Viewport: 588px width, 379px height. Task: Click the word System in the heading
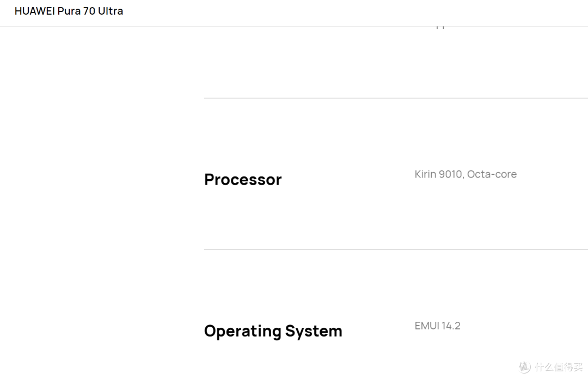tap(314, 331)
